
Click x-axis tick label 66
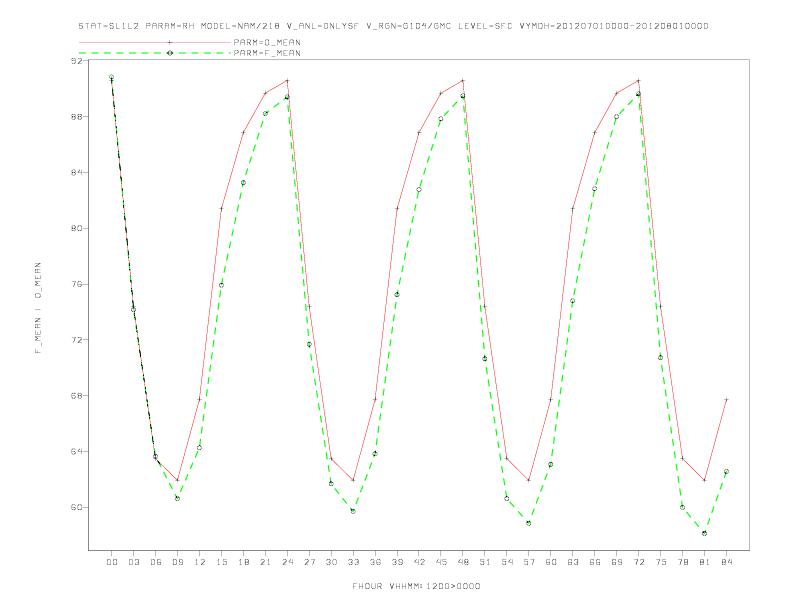point(595,562)
